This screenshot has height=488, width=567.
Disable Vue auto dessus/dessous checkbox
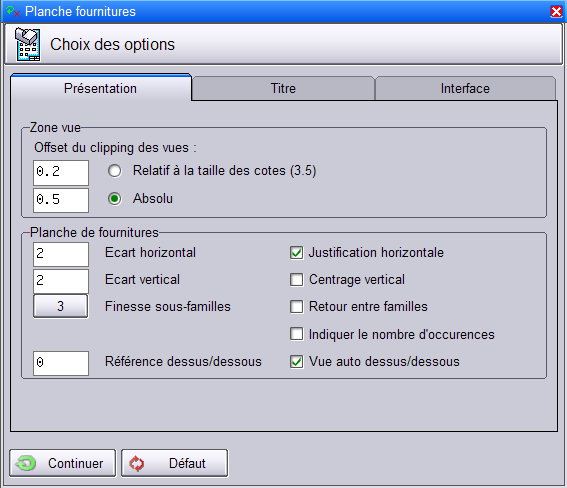coord(297,361)
